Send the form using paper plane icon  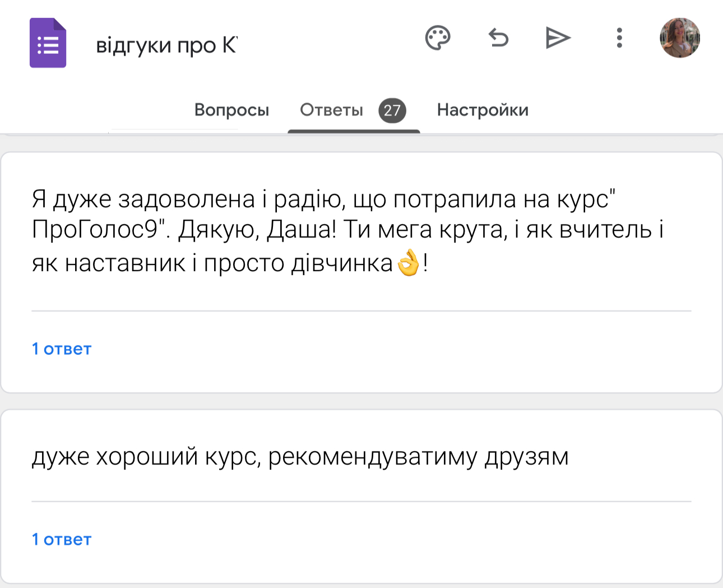pyautogui.click(x=558, y=38)
